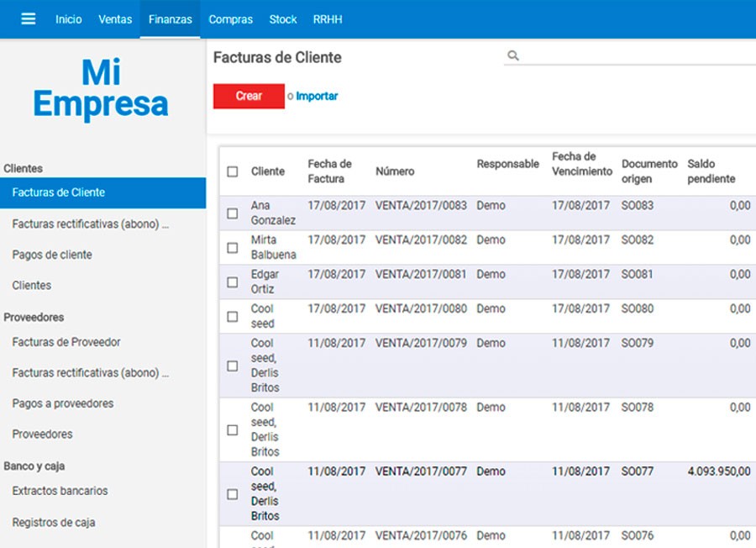The image size is (756, 548).
Task: Open the hamburger menu icon
Action: tap(29, 18)
